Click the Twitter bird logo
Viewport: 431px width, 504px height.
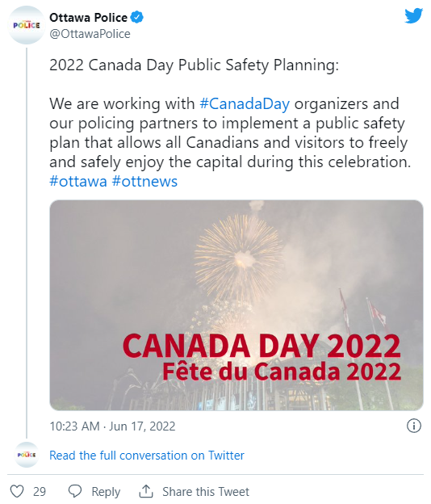tap(413, 16)
